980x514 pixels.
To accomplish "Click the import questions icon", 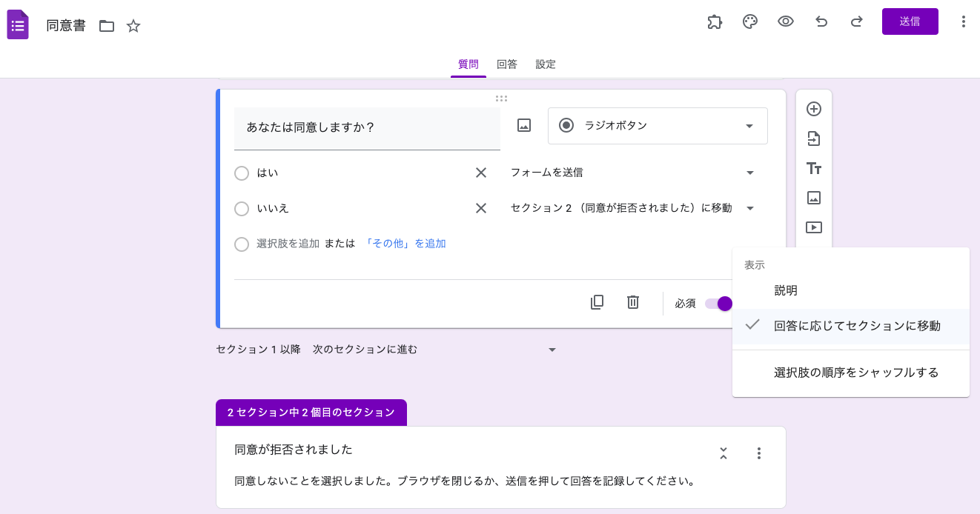I will click(814, 138).
